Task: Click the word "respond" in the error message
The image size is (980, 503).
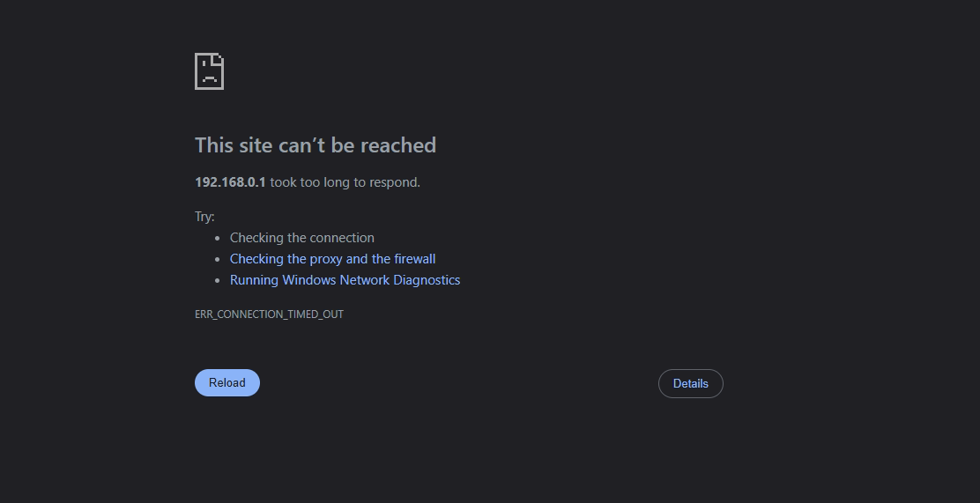Action: [395, 182]
